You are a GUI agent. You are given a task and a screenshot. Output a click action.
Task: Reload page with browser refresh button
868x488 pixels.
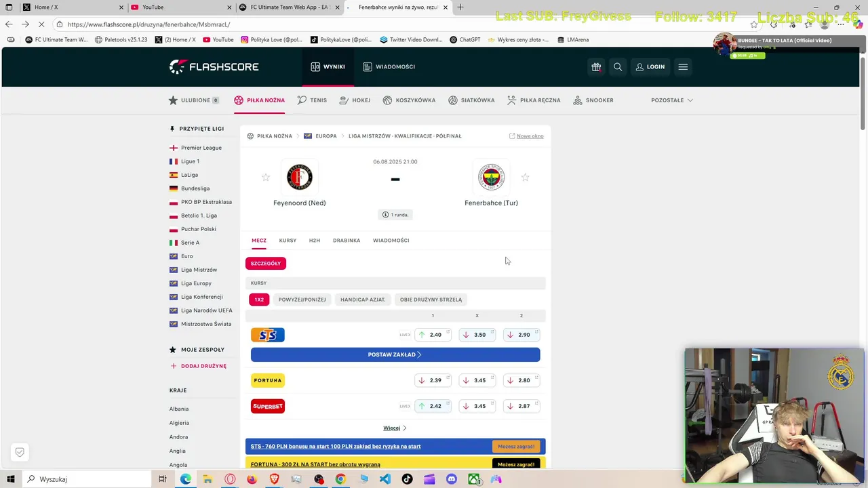tap(41, 24)
